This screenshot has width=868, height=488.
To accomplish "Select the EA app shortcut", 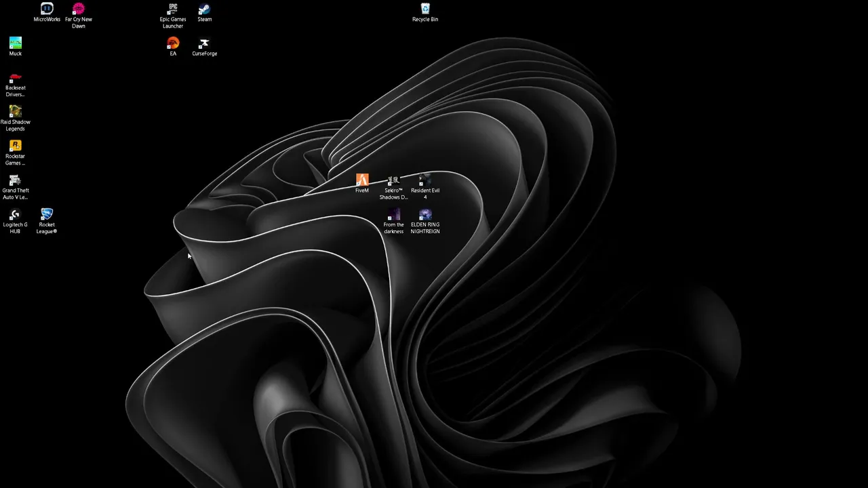I will pyautogui.click(x=173, y=47).
